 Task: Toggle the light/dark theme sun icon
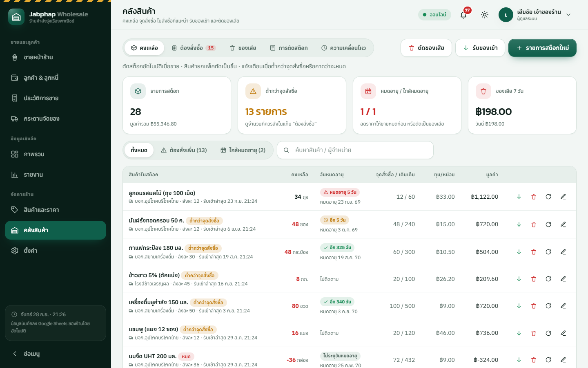pos(485,15)
